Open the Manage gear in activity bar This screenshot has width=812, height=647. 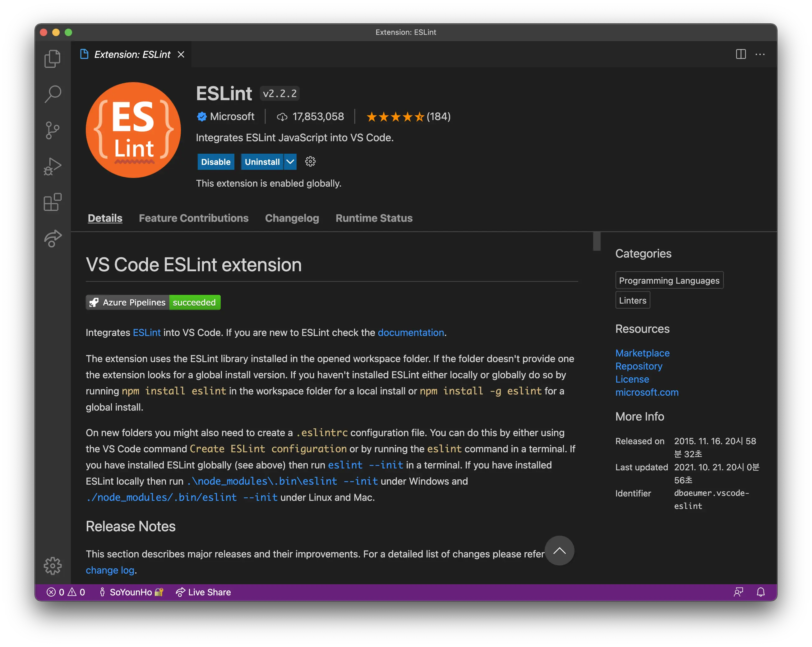pos(52,565)
